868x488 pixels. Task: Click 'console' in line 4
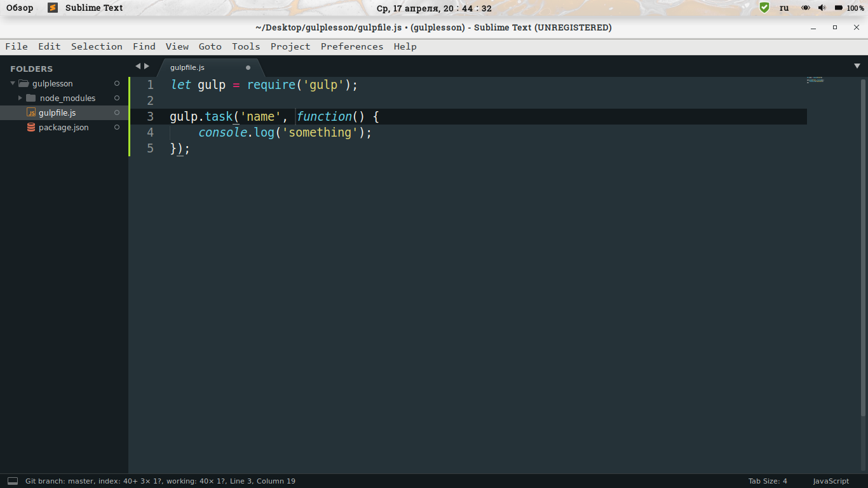pyautogui.click(x=222, y=132)
